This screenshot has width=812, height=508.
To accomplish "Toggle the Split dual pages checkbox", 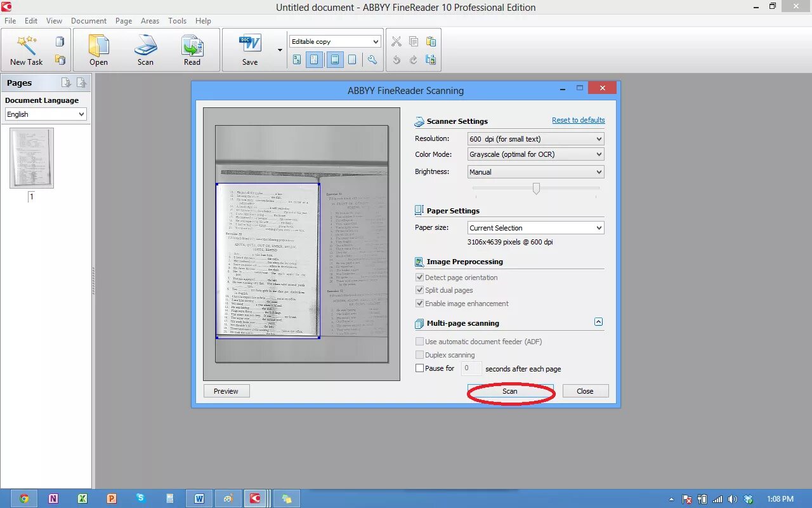I will (419, 290).
